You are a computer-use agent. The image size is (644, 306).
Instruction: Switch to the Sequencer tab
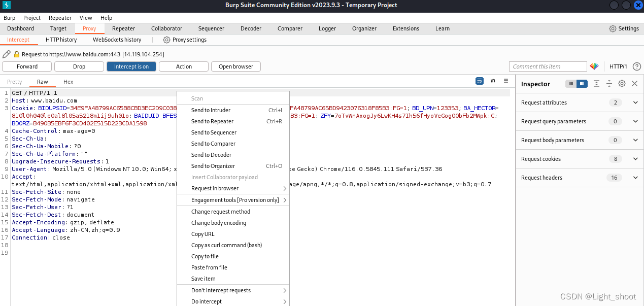(212, 28)
